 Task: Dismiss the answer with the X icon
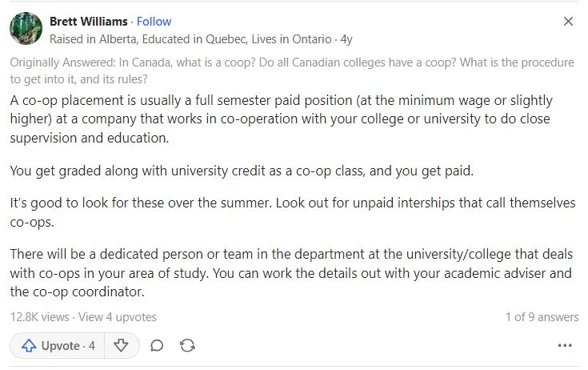pyautogui.click(x=568, y=22)
